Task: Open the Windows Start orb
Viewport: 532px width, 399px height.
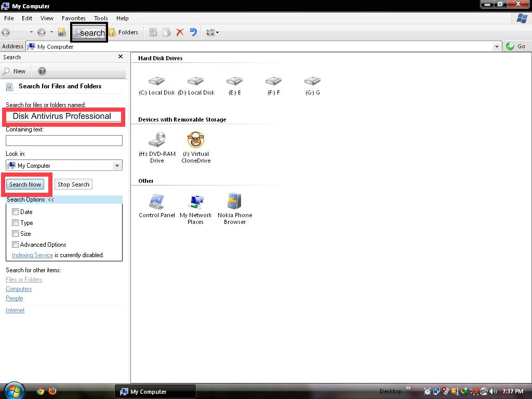Action: 14,391
